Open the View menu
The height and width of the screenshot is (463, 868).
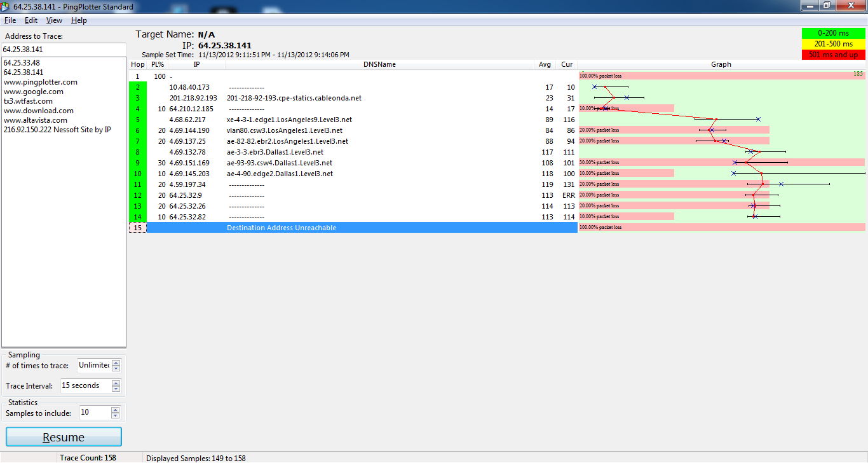pos(54,20)
